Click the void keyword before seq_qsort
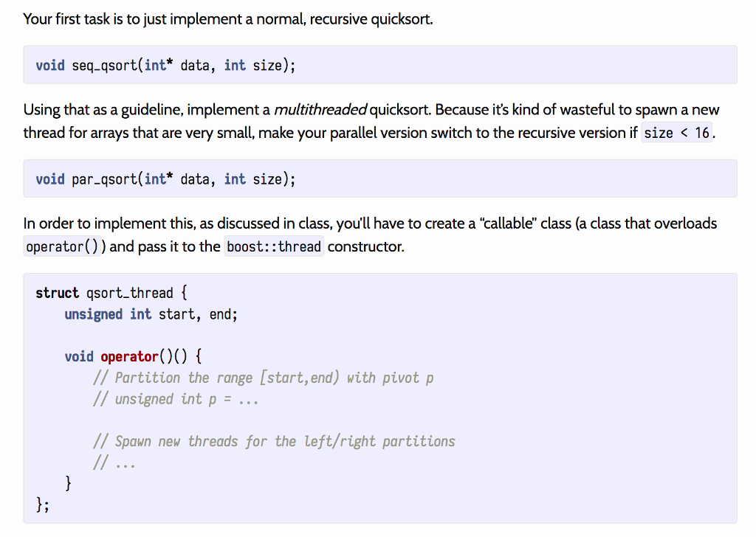Screen dimensions: 756x537 click(50, 66)
